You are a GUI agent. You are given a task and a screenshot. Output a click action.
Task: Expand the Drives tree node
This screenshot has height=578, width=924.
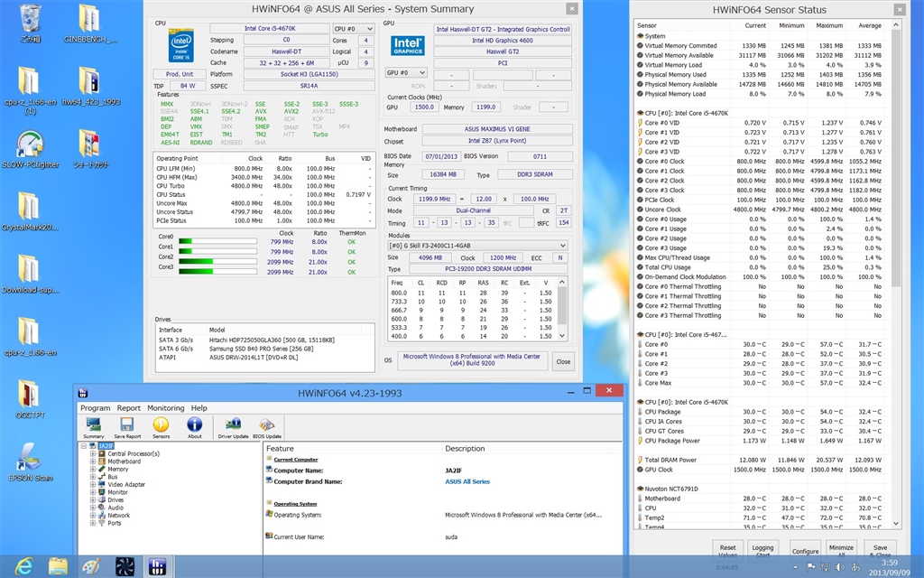click(x=93, y=500)
